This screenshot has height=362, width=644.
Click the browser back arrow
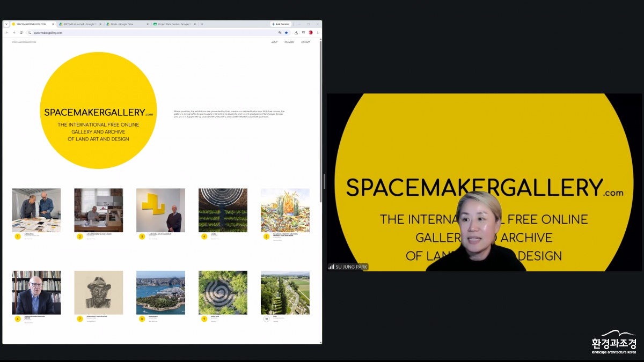(x=7, y=33)
